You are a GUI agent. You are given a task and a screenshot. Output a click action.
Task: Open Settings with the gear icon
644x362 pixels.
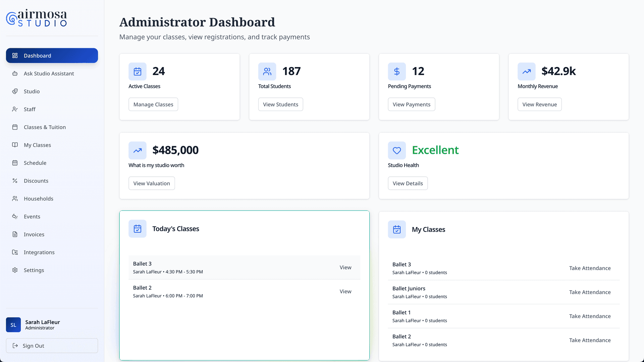coord(15,270)
